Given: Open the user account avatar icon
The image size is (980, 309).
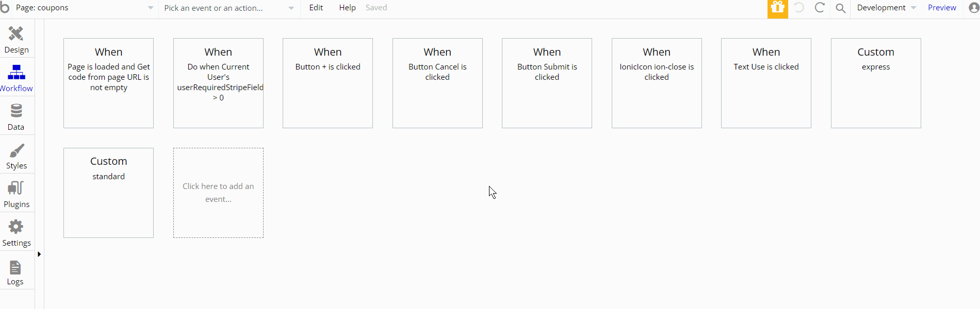Looking at the screenshot, I should tap(974, 8).
